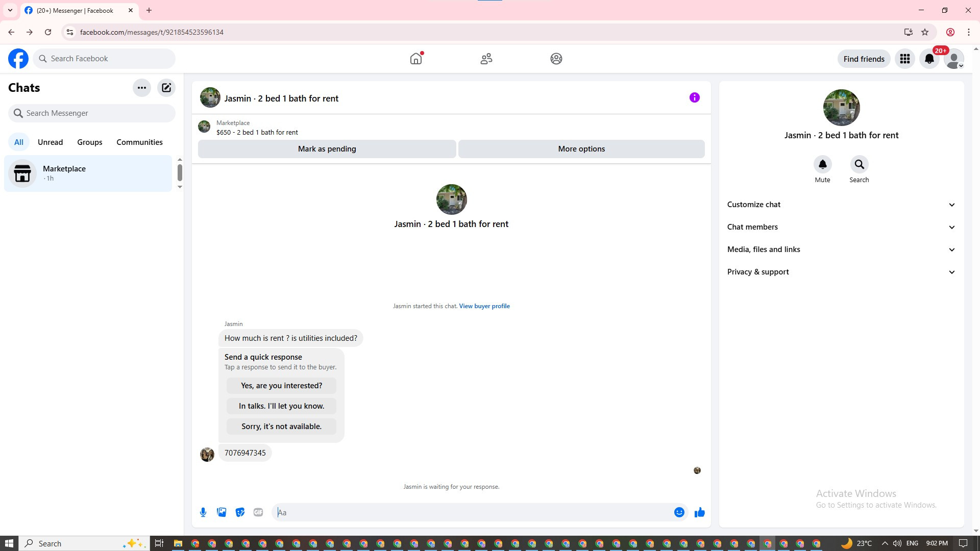Send a thumbs-up like
Screen dimensions: 980x551
pyautogui.click(x=699, y=512)
